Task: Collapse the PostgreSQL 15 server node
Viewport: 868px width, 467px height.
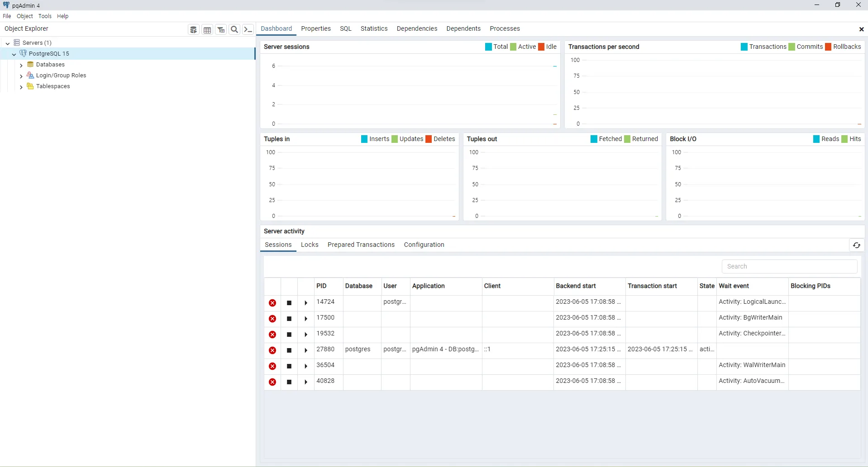Action: click(14, 54)
